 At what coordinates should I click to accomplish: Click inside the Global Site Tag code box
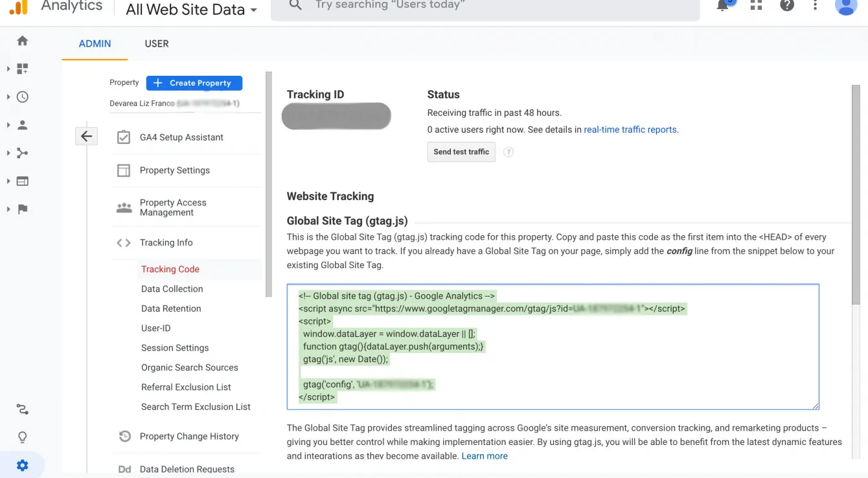point(553,347)
